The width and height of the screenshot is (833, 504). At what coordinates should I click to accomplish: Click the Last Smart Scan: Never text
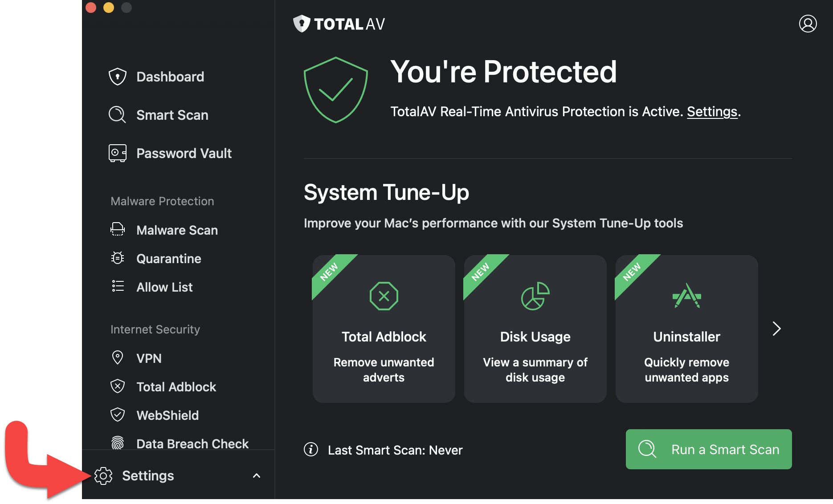tap(395, 450)
